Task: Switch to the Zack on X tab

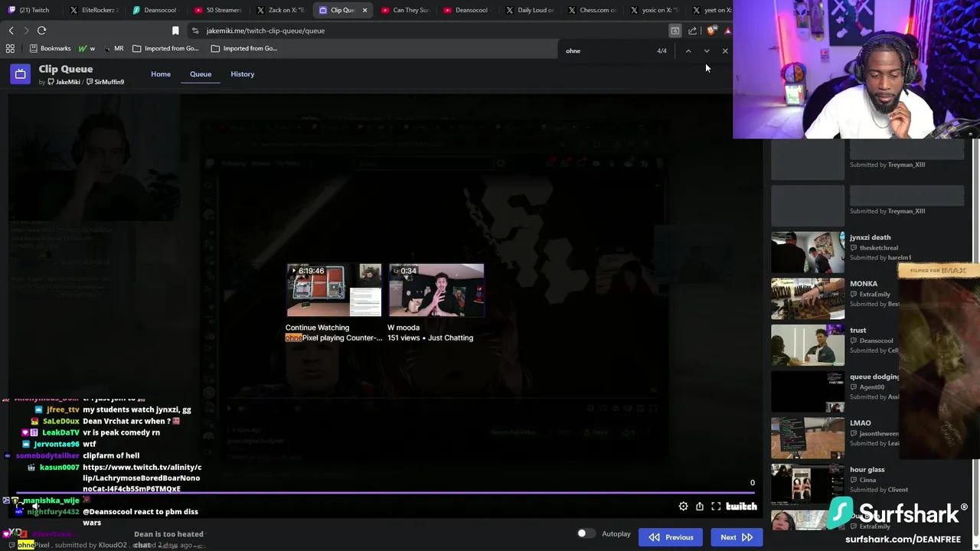Action: click(279, 10)
